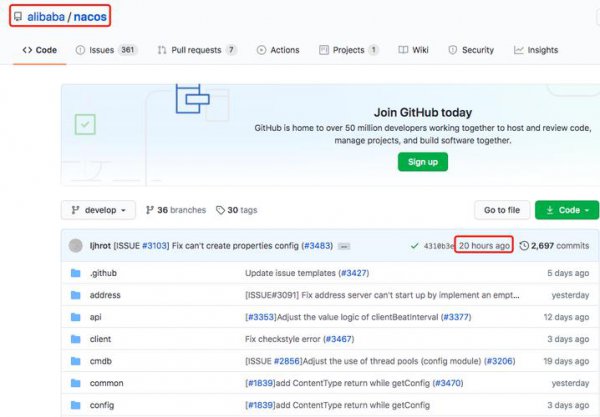This screenshot has height=417, width=600.
Task: Click the Sign up button
Action: point(422,162)
